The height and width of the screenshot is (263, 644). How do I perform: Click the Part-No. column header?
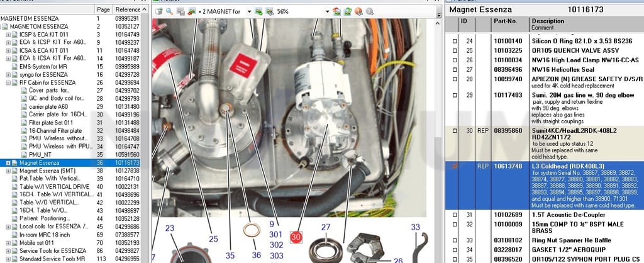(509, 25)
